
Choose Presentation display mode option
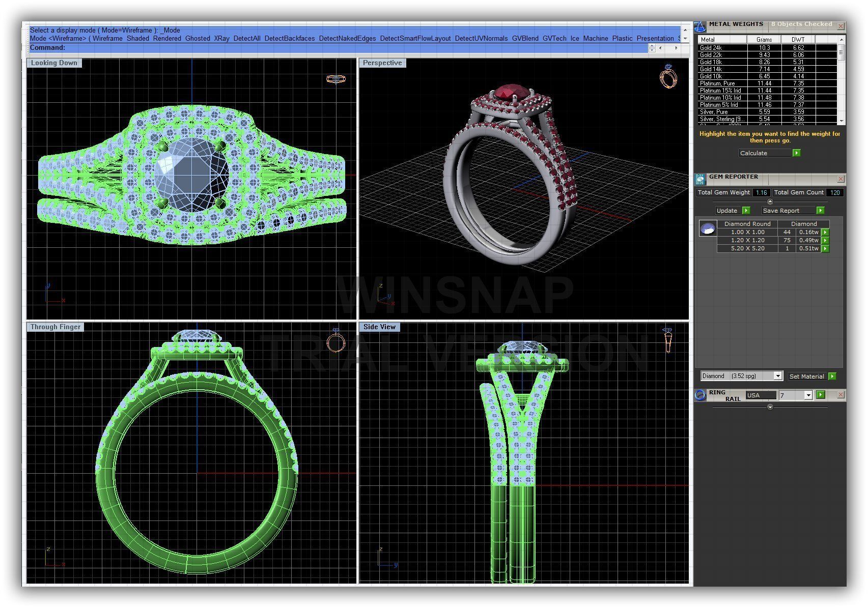(x=655, y=38)
